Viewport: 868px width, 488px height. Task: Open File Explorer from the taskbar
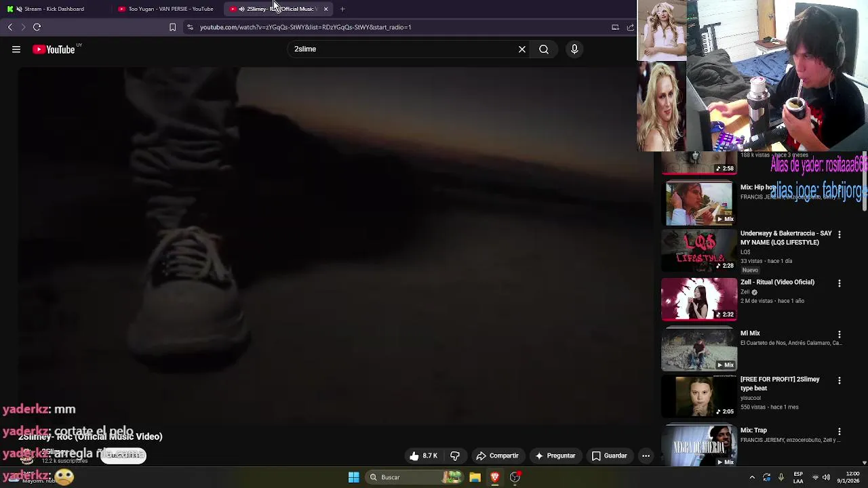[475, 477]
